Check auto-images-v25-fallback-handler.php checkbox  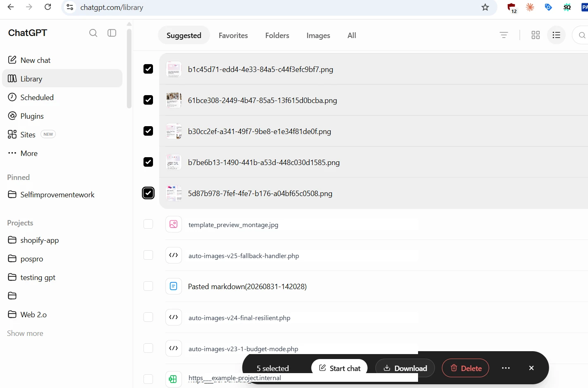pyautogui.click(x=148, y=255)
